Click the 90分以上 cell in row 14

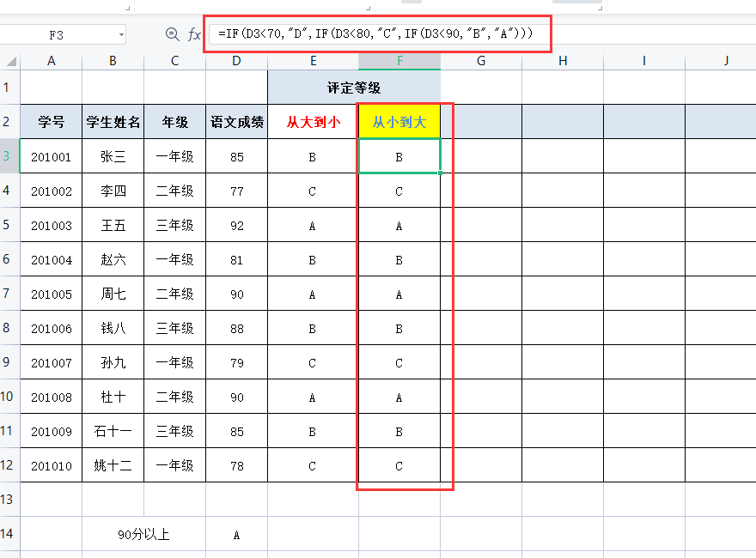click(x=143, y=533)
